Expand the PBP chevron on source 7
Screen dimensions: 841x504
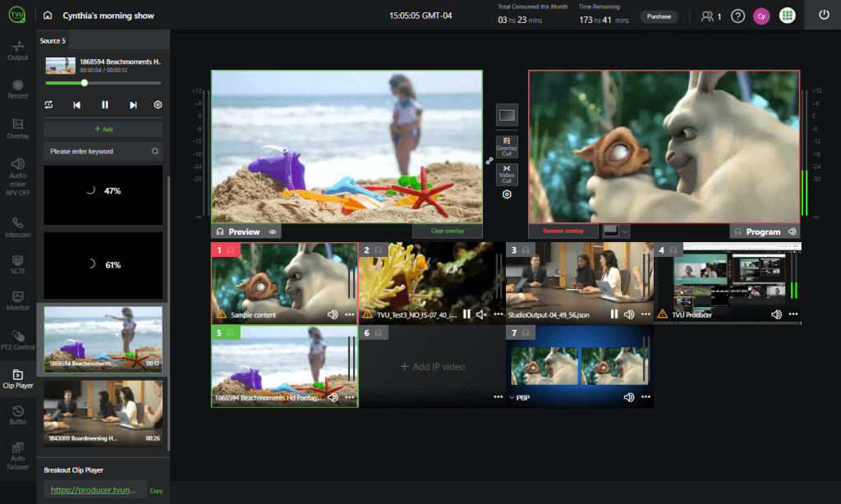[512, 398]
